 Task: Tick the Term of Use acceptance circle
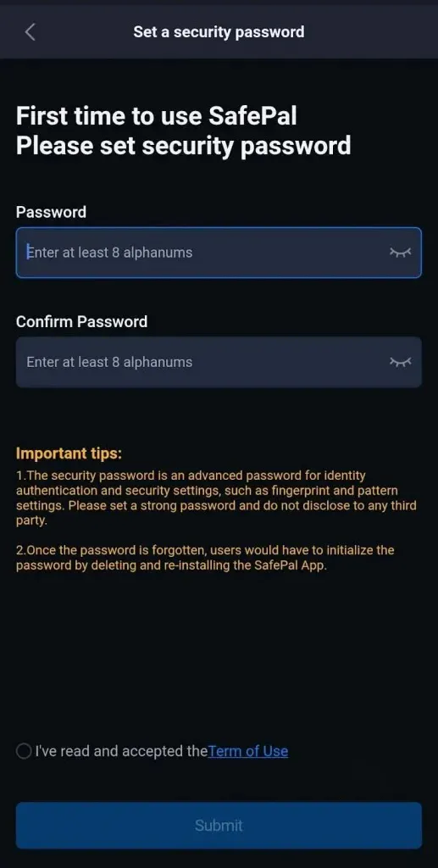(x=24, y=751)
